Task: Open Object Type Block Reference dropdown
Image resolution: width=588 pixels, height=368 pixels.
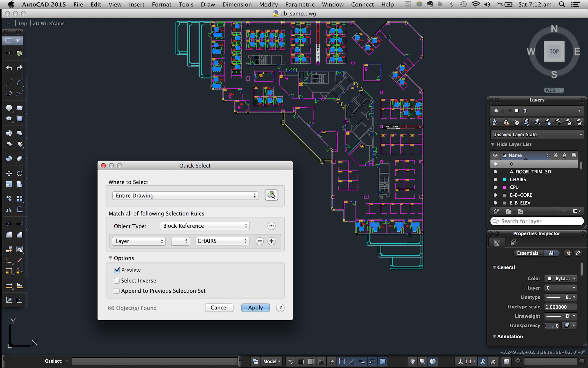Action: (205, 226)
